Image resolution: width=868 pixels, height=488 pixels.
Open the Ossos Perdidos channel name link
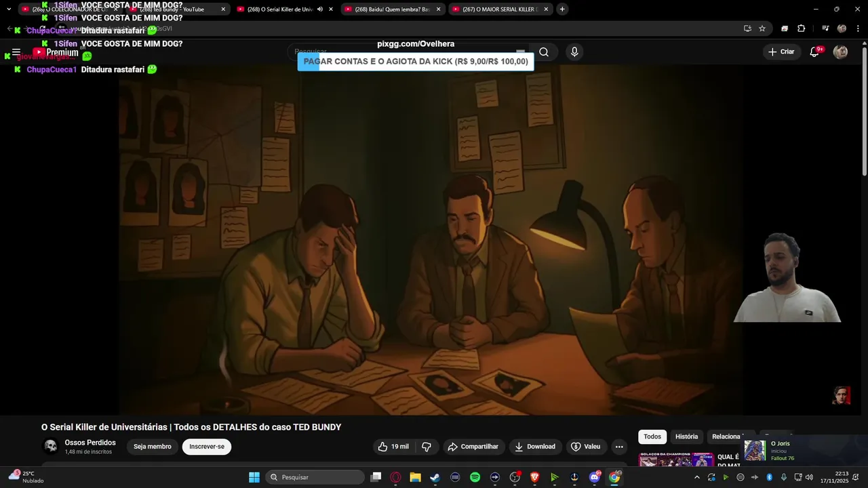click(90, 443)
